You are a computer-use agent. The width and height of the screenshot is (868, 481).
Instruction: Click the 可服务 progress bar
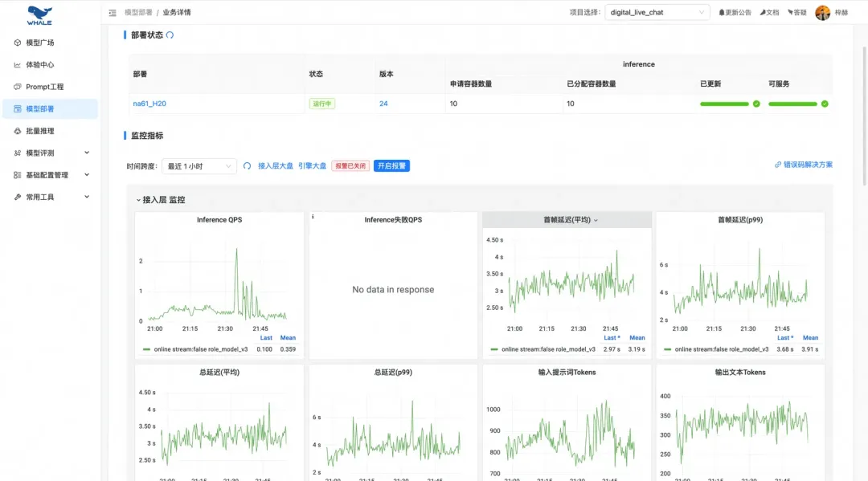(x=792, y=104)
